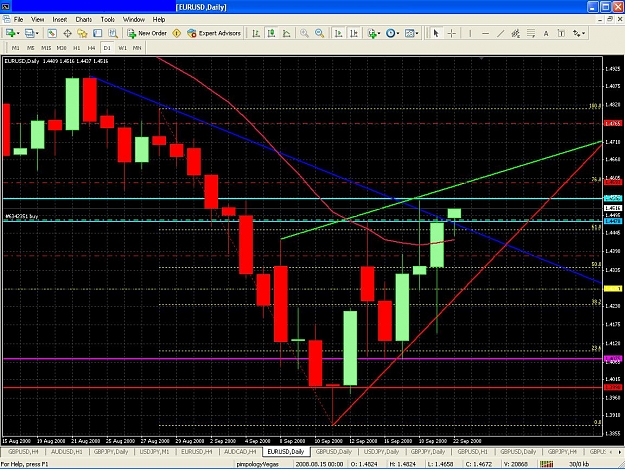Open the Periods clock icon
The height and width of the screenshot is (469, 625).
[x=390, y=33]
